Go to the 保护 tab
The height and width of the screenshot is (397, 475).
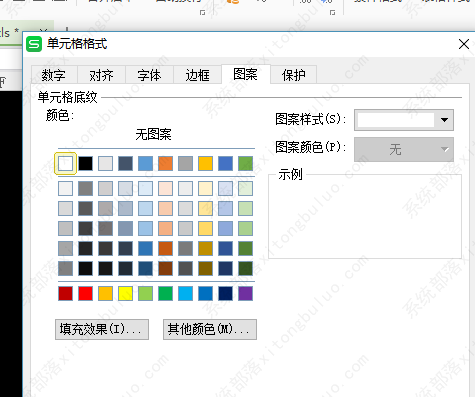coord(294,75)
